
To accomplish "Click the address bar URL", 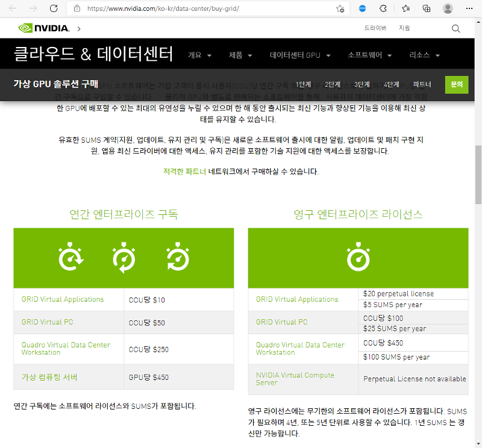I will pos(163,8).
